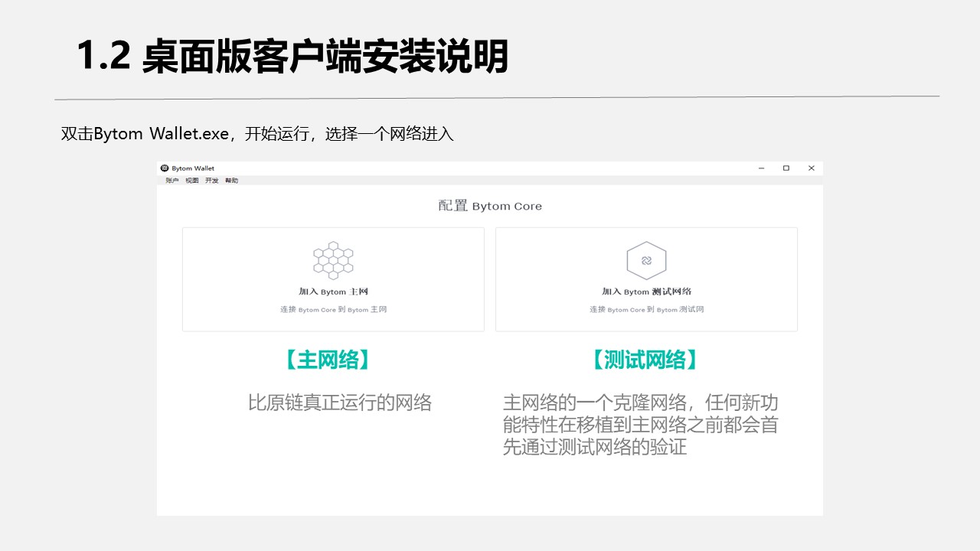Select the 加入 Bytom 主网 label
The height and width of the screenshot is (551, 980).
pyautogui.click(x=334, y=292)
